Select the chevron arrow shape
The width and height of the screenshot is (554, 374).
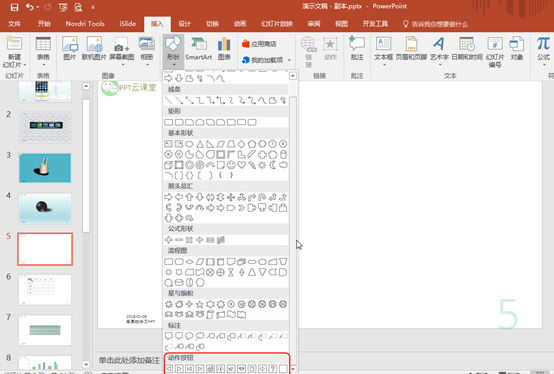point(241,208)
